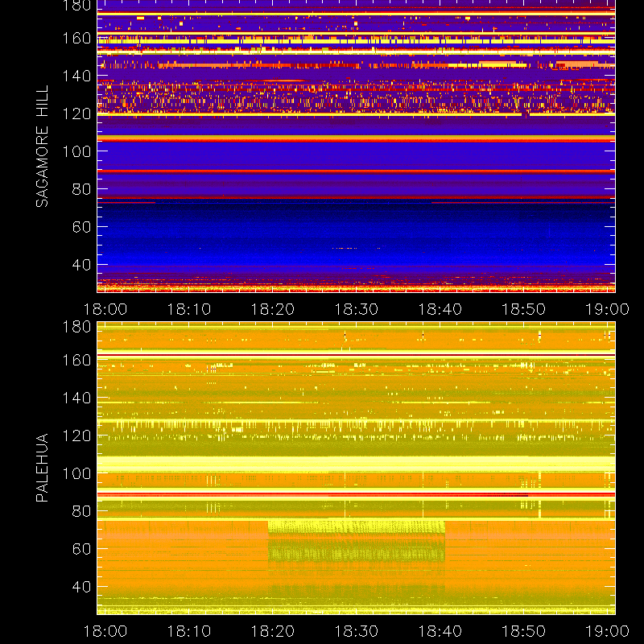Click the 140 frequency label on Sagamore Hill axis
644x644 pixels.
[76, 76]
